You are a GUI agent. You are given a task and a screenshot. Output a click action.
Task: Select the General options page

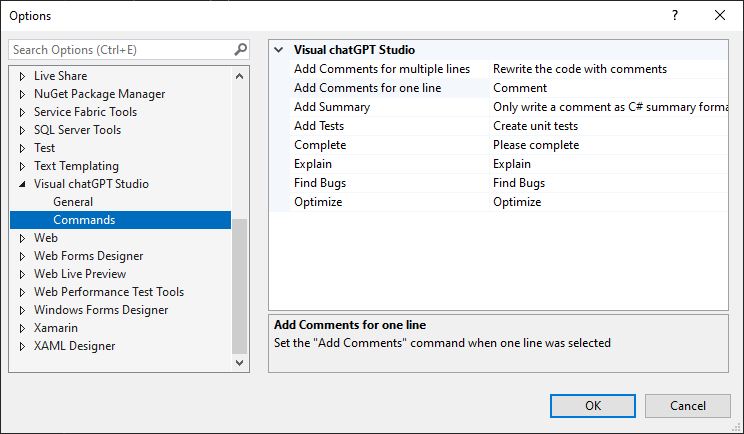click(73, 202)
